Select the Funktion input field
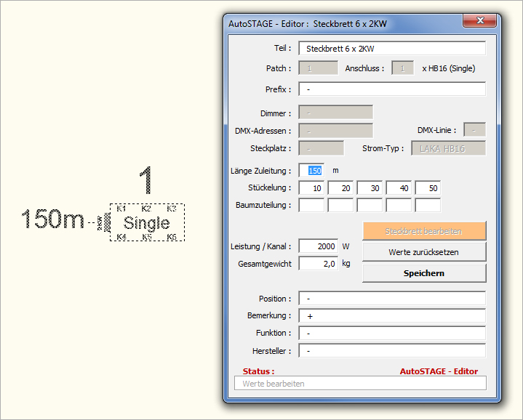523x420 pixels. pyautogui.click(x=391, y=334)
